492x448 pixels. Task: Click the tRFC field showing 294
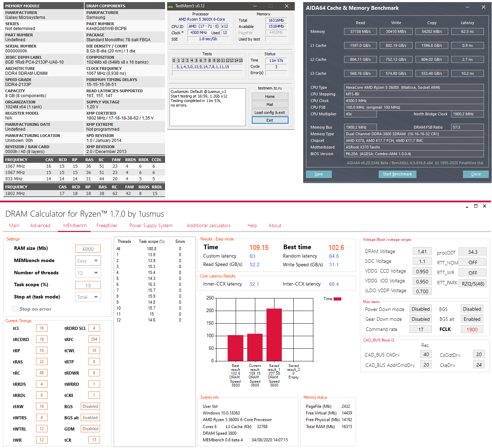click(x=94, y=339)
